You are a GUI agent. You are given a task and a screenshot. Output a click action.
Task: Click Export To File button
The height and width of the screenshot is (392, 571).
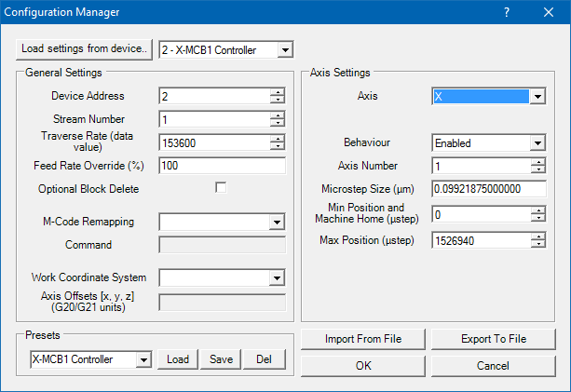pyautogui.click(x=494, y=339)
